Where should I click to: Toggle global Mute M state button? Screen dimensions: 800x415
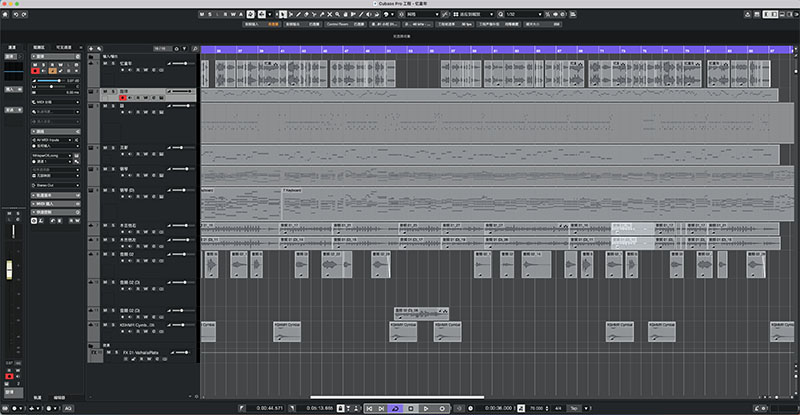(x=202, y=14)
